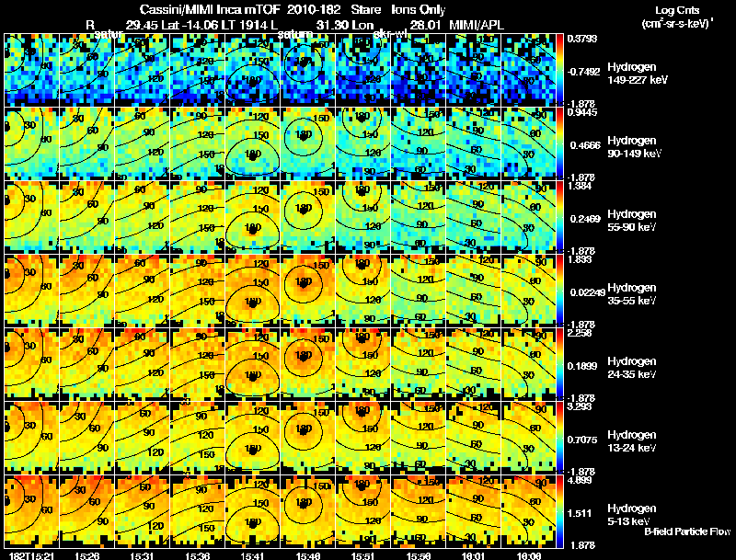
Task: Click the 'Lat -14.06' header value
Action: pyautogui.click(x=190, y=25)
